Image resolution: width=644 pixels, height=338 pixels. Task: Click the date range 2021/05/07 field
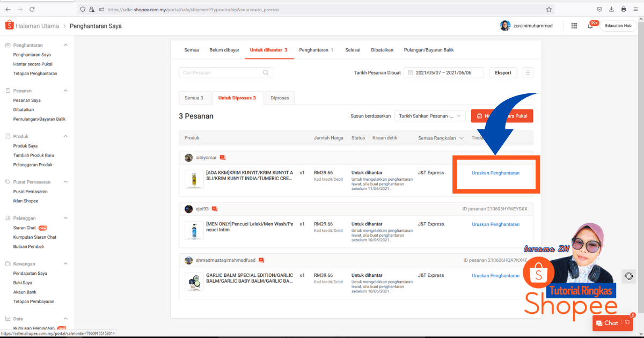(443, 72)
